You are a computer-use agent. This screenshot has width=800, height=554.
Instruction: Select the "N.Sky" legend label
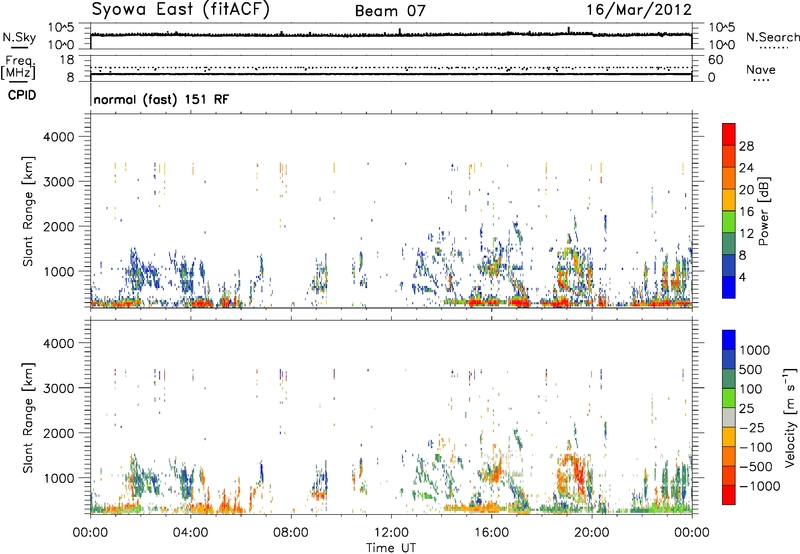pos(19,37)
